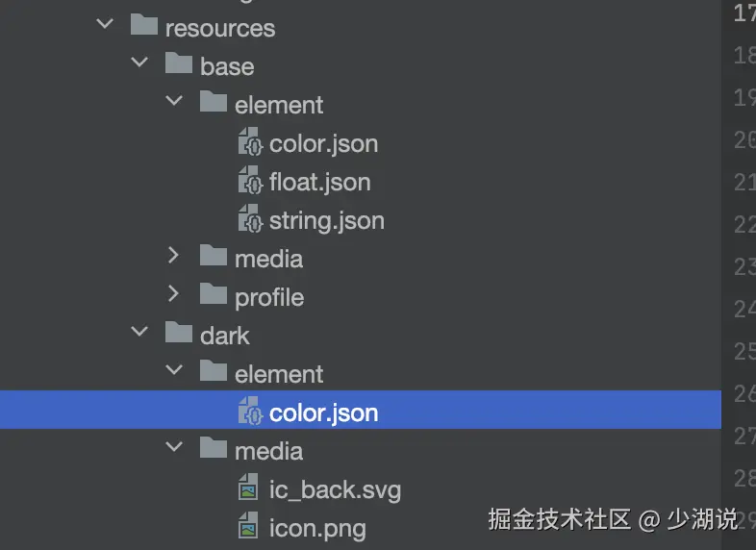Open ic_back.svg file
Image resolution: width=756 pixels, height=550 pixels.
(x=335, y=489)
